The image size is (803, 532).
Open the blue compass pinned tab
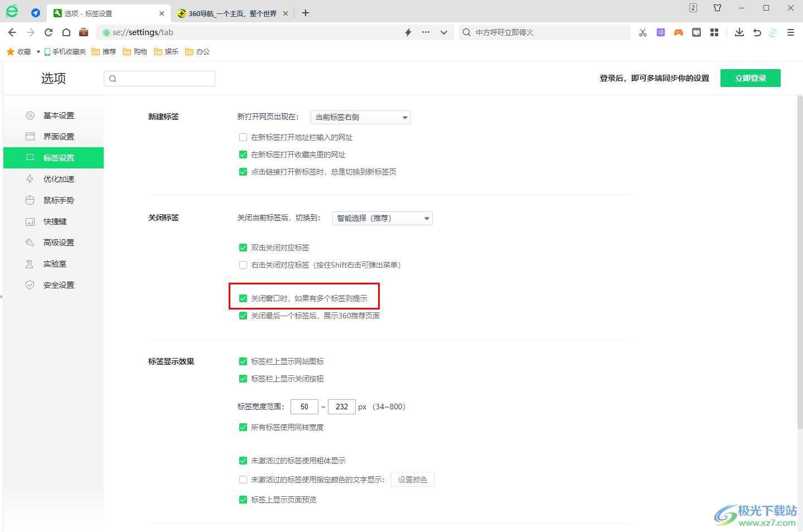tap(36, 13)
